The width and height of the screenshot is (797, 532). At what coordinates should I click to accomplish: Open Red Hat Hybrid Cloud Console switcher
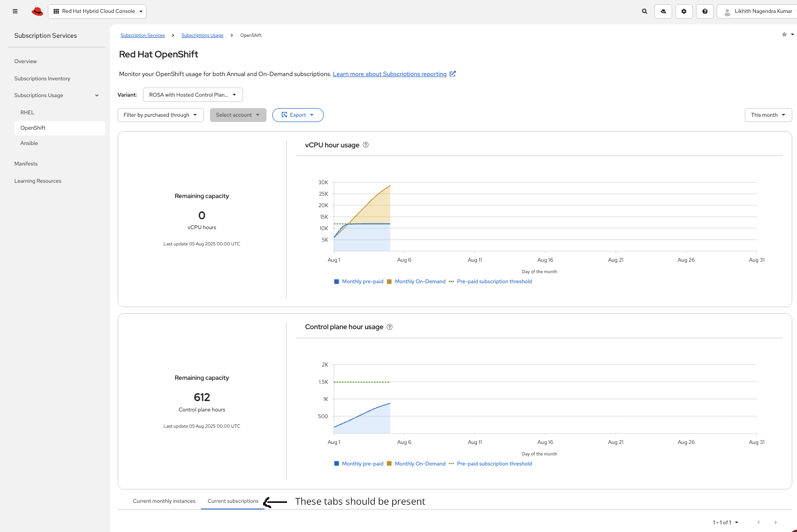tap(97, 11)
